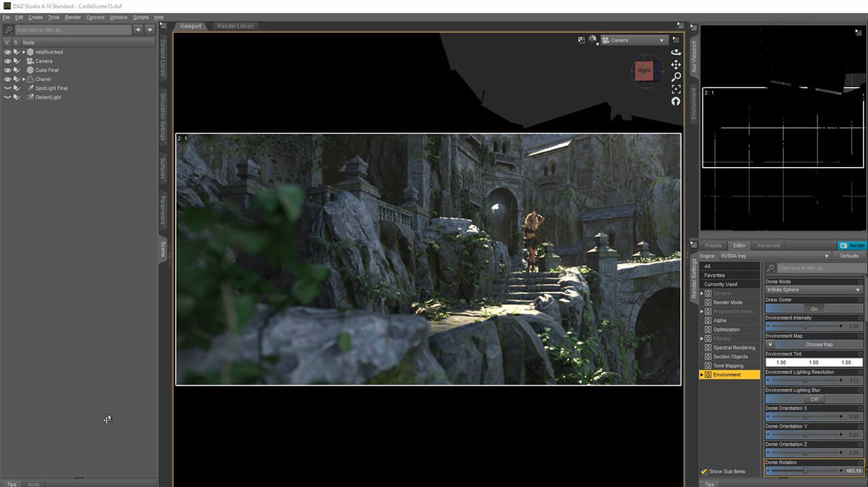
Task: Click the view cube Right face
Action: [644, 70]
